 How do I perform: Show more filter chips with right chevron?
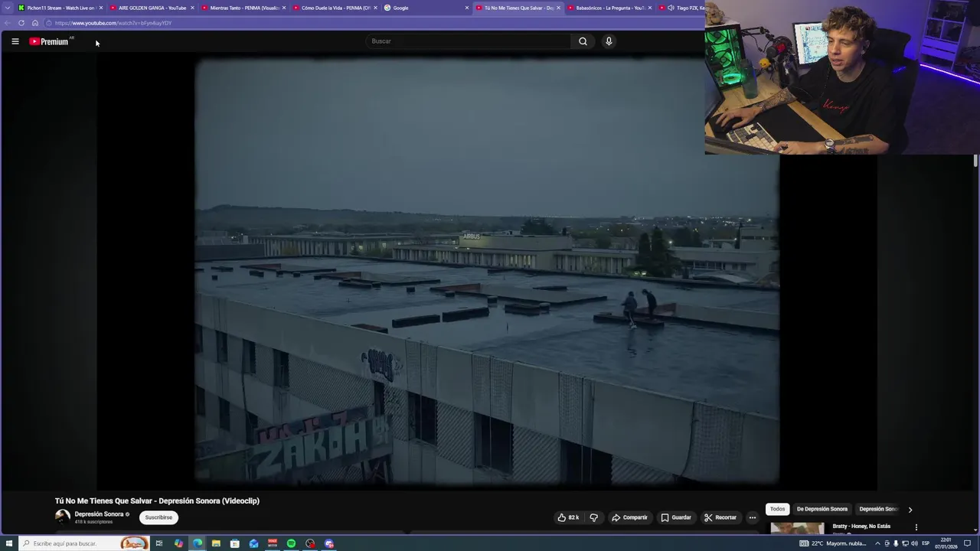point(910,509)
